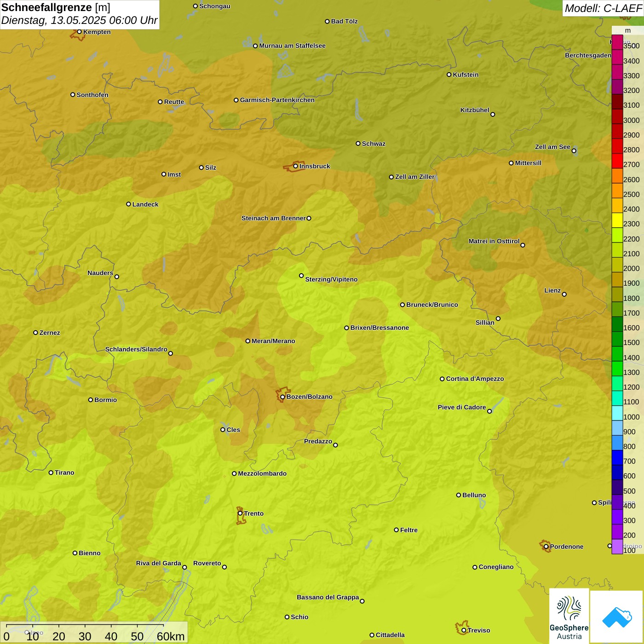Click the Bormio location dot

pos(91,400)
